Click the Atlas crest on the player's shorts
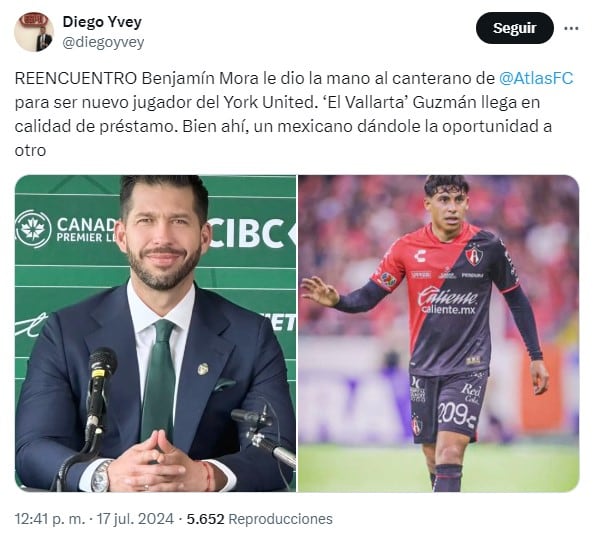Image resolution: width=596 pixels, height=536 pixels. 417,425
